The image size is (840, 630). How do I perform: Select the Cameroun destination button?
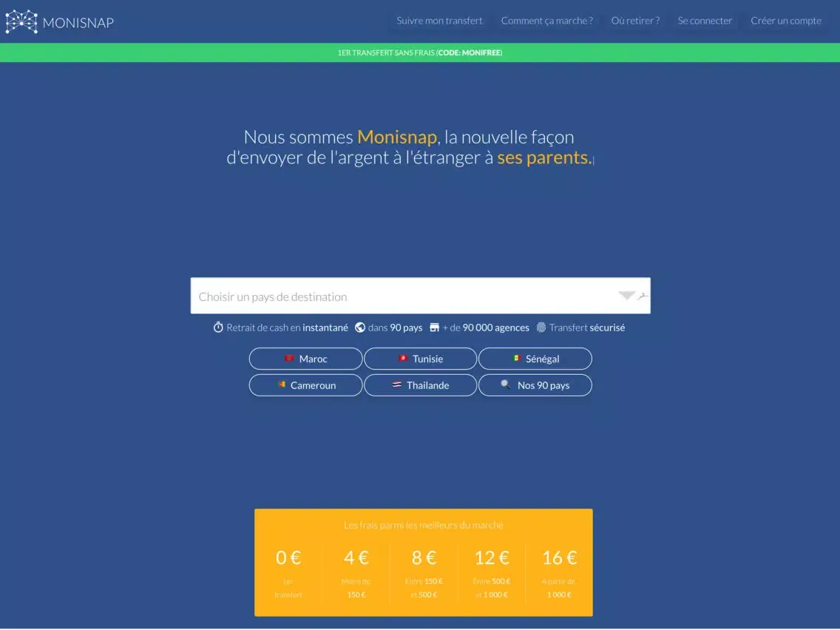(x=306, y=385)
